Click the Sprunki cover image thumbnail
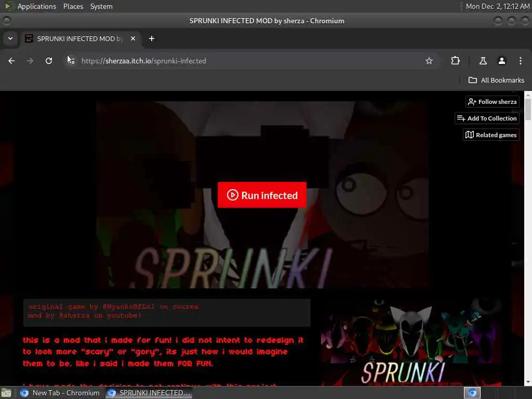 coord(411,342)
